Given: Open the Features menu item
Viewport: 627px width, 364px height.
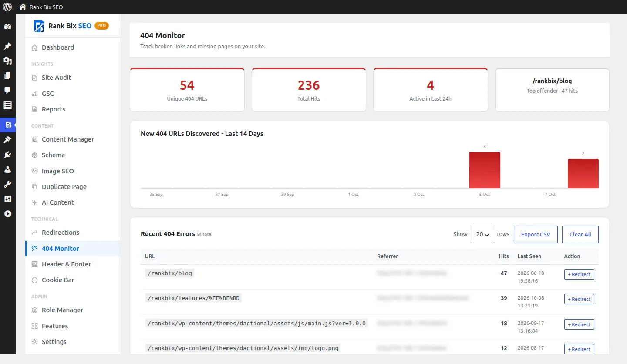Looking at the screenshot, I should pyautogui.click(x=73, y=326).
